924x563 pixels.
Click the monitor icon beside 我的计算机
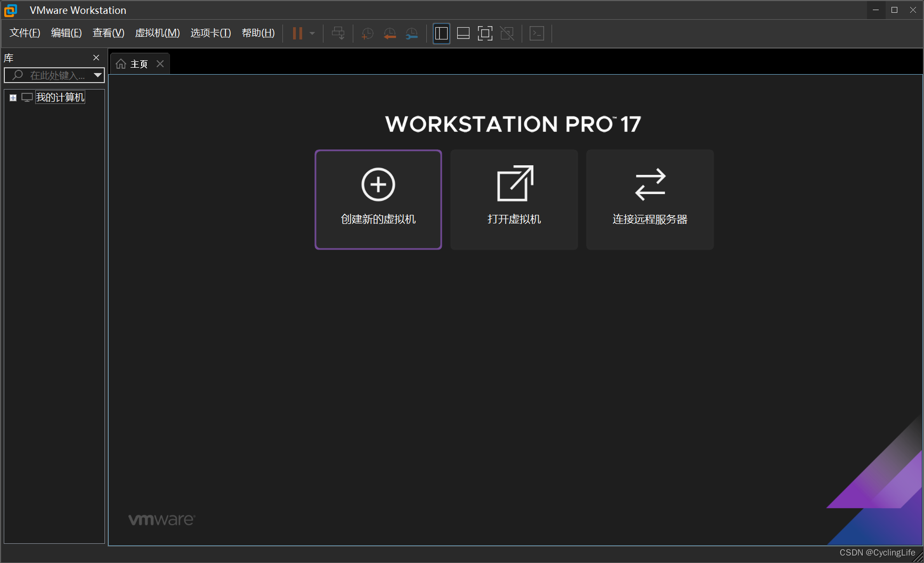point(27,98)
